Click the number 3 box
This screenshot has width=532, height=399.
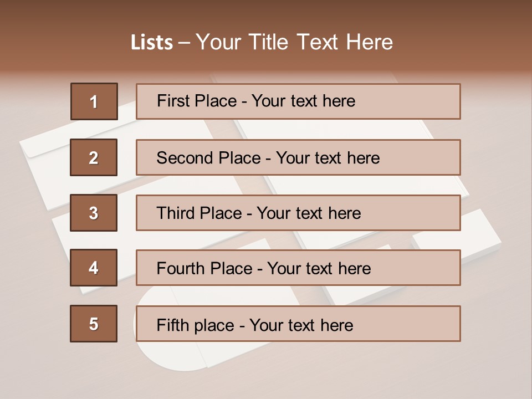click(x=94, y=213)
